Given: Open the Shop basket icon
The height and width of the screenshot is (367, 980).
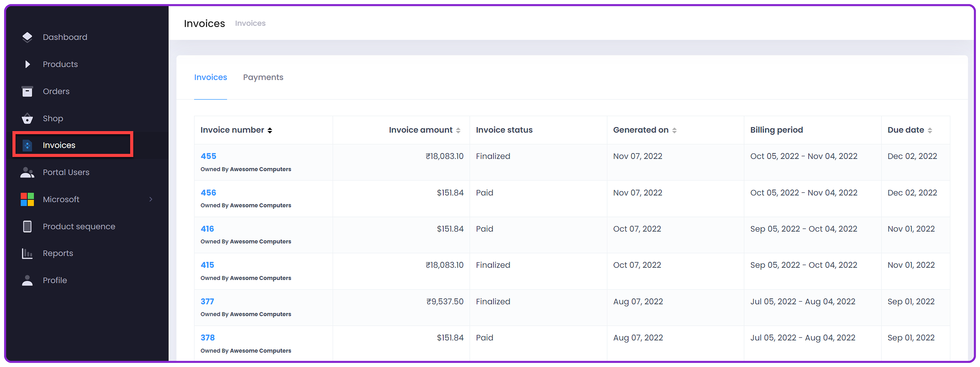Looking at the screenshot, I should 27,119.
